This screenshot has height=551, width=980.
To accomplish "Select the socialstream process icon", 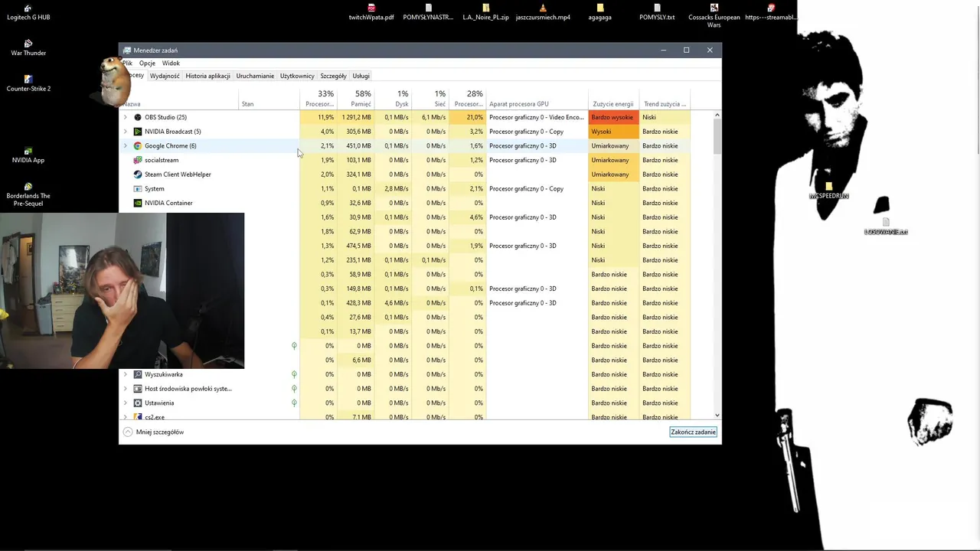I will point(138,160).
